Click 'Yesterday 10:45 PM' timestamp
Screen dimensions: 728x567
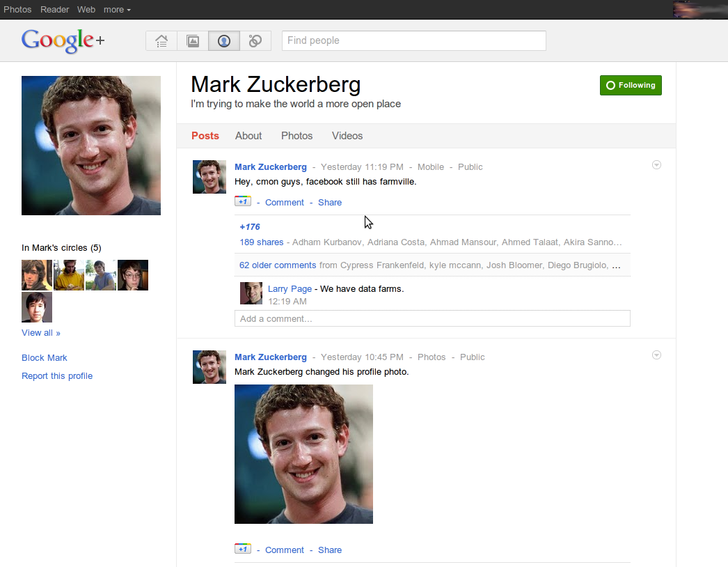(x=362, y=357)
